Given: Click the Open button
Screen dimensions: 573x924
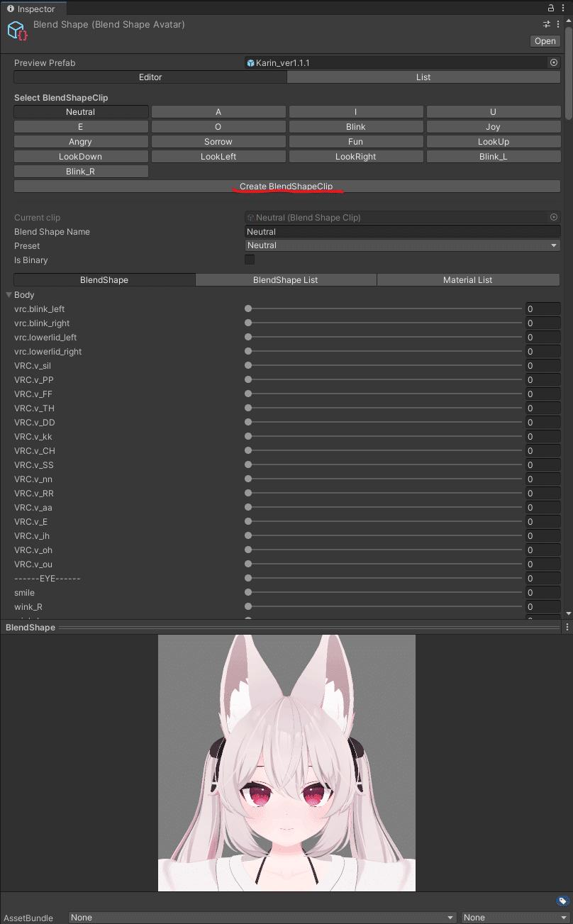Looking at the screenshot, I should tap(545, 41).
